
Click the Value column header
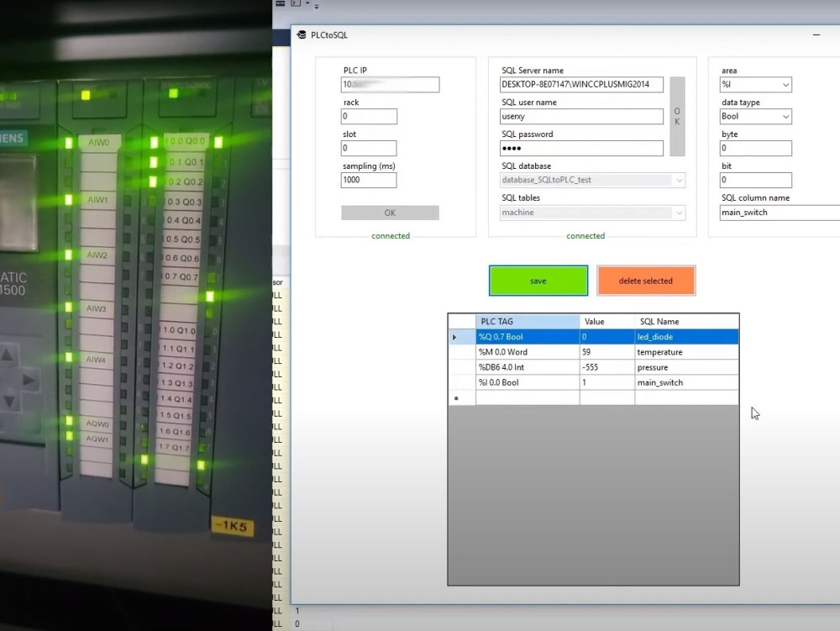(607, 322)
